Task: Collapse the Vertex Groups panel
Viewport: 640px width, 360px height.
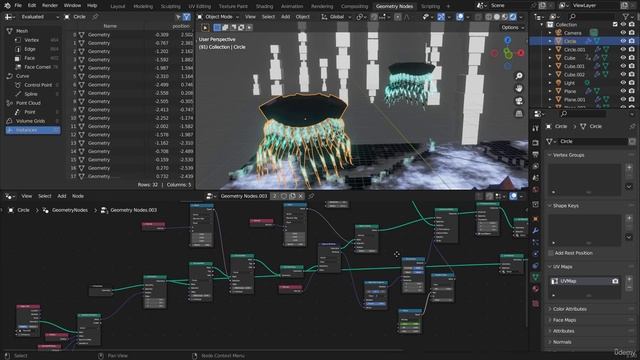Action: 550,155
